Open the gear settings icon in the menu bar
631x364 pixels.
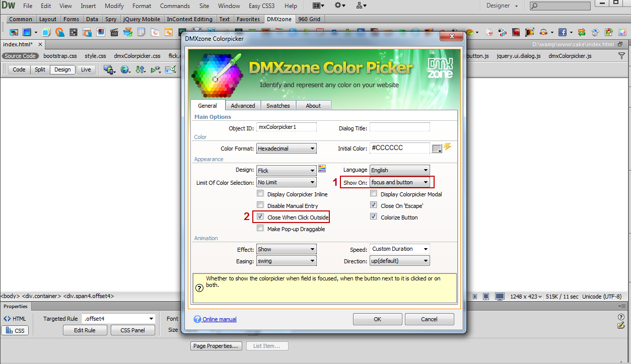(340, 6)
